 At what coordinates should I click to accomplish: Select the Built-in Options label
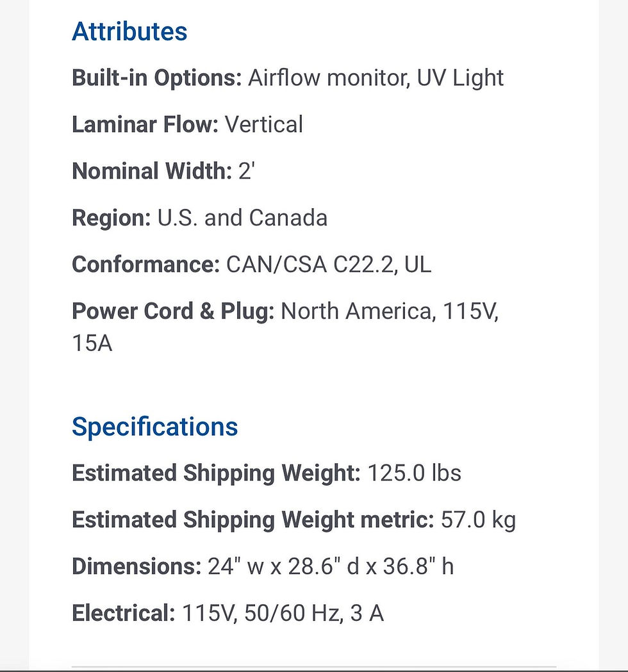click(x=157, y=78)
